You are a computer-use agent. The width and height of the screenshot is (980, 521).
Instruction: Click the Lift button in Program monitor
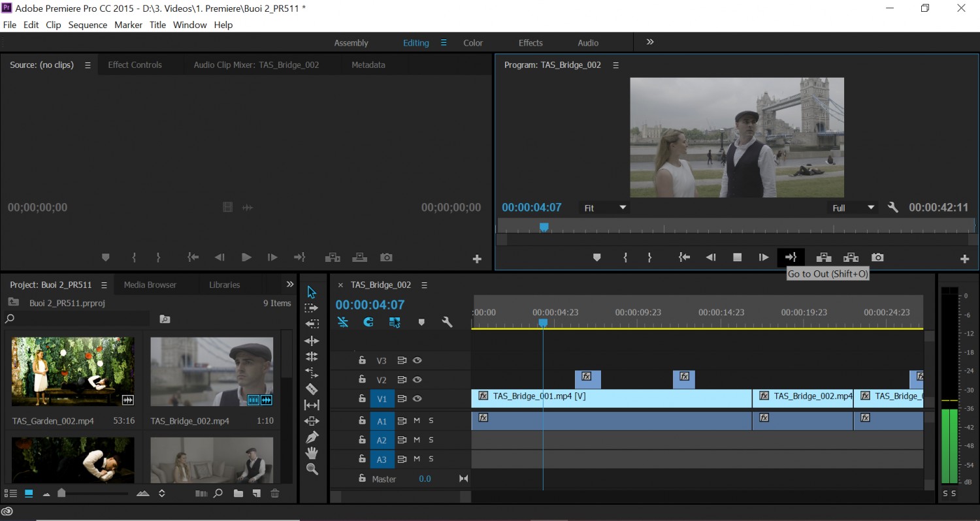tap(823, 258)
